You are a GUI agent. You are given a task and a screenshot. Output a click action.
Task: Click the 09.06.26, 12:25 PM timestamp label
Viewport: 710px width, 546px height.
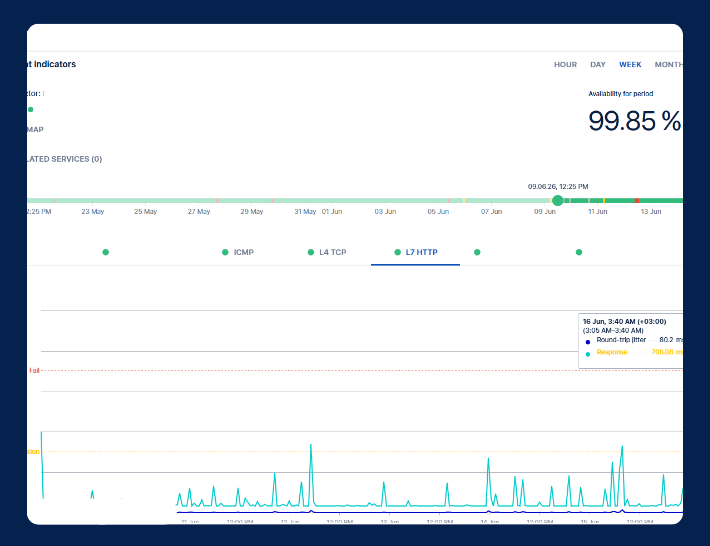pos(558,187)
